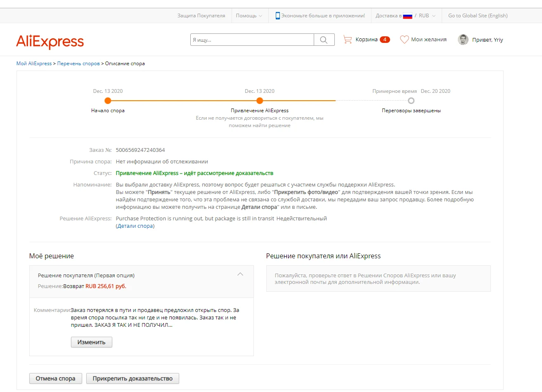Click the cart item count badge
This screenshot has height=392, width=542.
(385, 40)
